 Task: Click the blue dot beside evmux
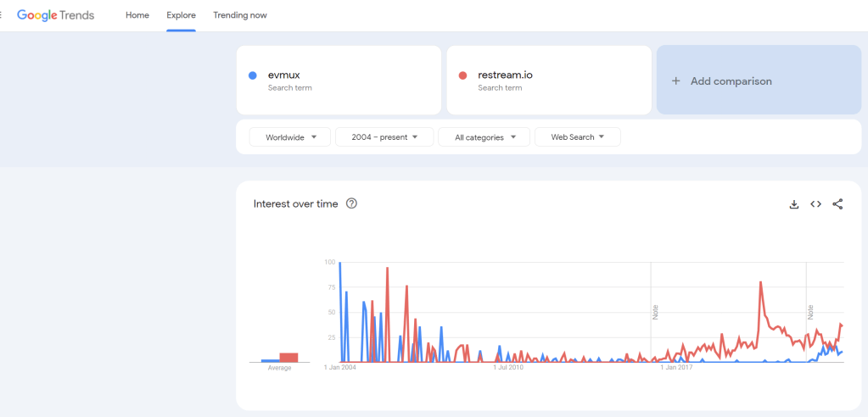(x=253, y=75)
